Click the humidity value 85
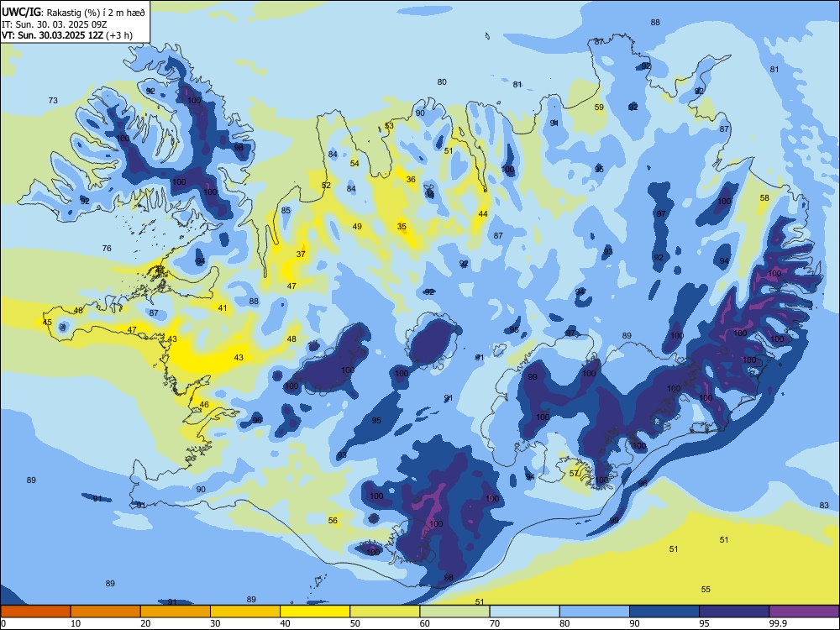Image resolution: width=840 pixels, height=630 pixels. pos(286,211)
